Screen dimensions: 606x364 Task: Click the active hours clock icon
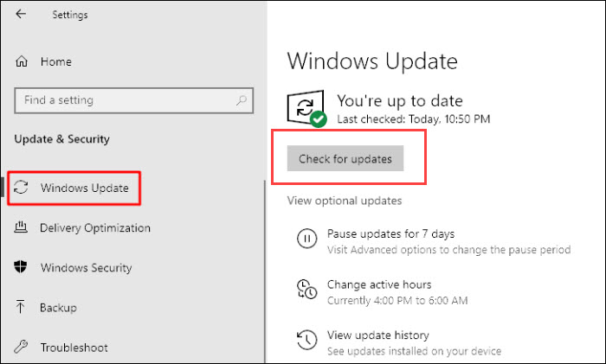pyautogui.click(x=306, y=289)
